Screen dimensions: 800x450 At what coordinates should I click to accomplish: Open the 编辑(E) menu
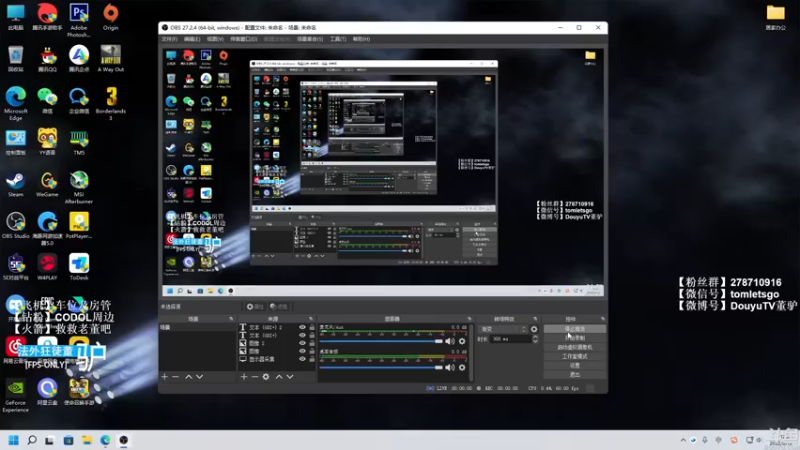pos(192,39)
